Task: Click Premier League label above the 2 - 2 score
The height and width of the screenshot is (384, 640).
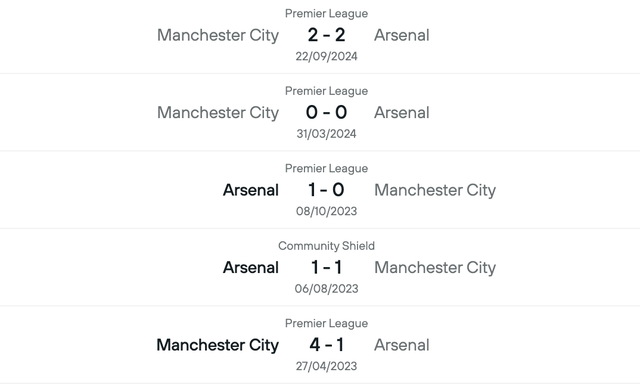Action: tap(326, 13)
